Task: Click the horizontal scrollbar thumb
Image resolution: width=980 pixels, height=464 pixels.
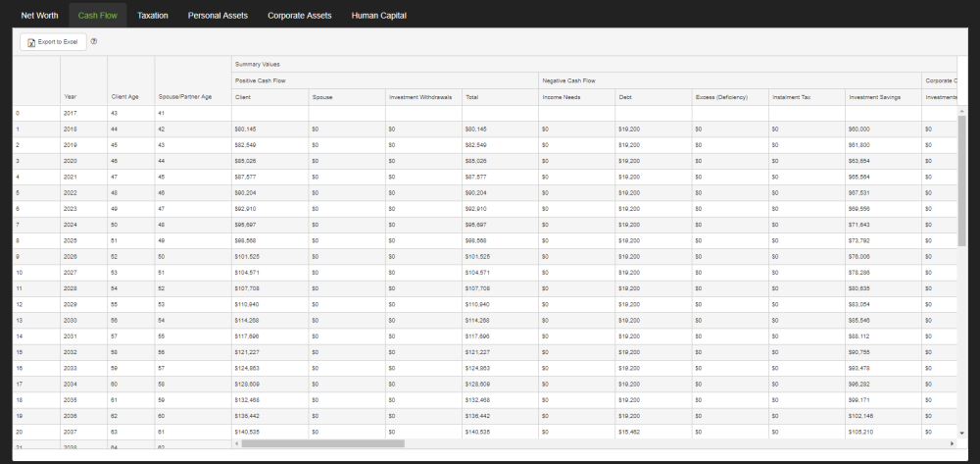Action: 322,443
